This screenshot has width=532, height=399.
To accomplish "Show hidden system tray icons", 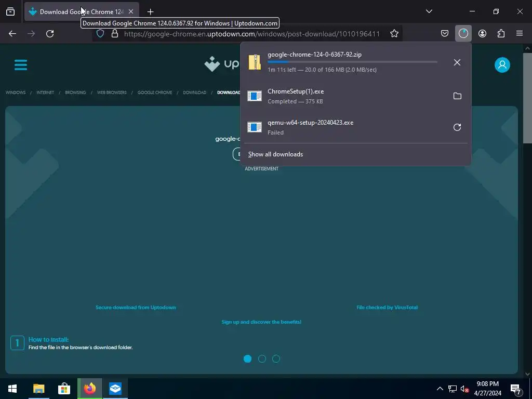I will [440, 389].
